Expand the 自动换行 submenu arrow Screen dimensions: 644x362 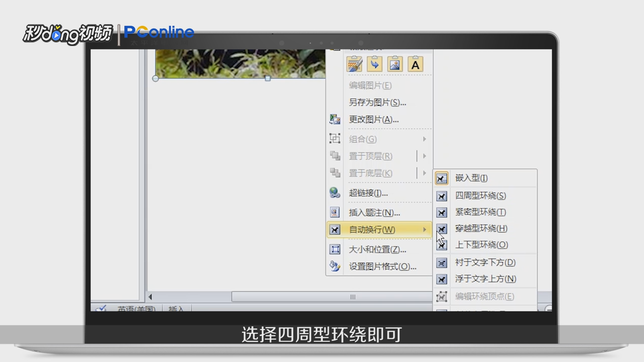[424, 230]
